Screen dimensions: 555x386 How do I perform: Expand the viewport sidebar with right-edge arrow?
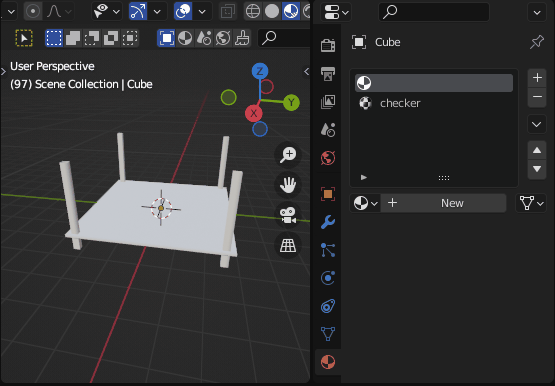tap(307, 71)
